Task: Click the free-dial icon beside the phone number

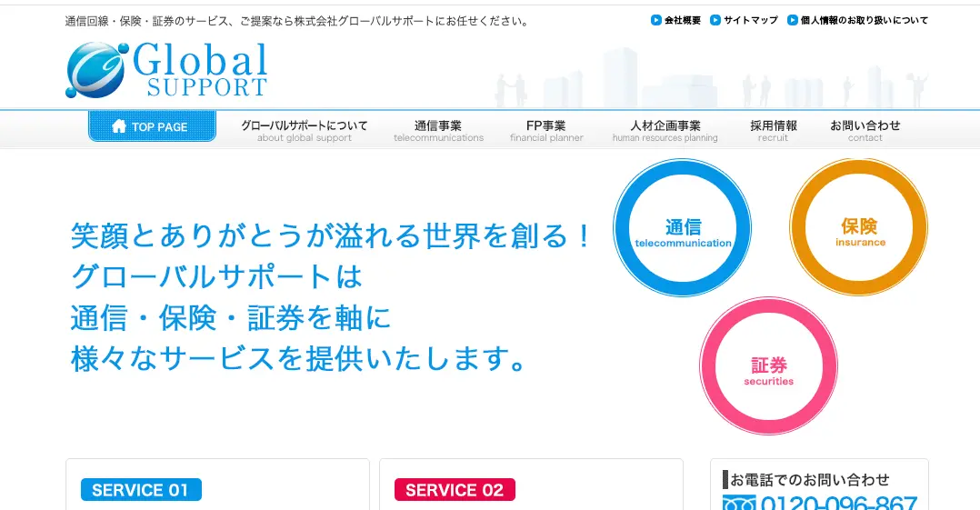Action: 739,503
